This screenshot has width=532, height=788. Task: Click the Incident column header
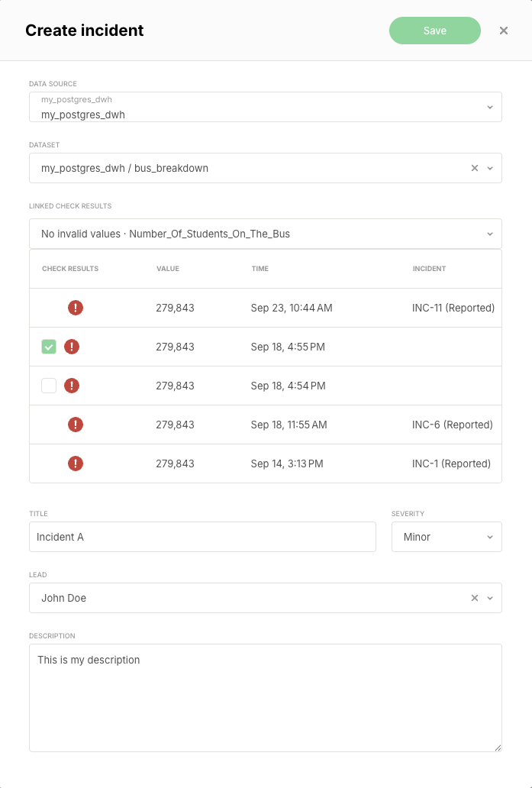tap(429, 269)
